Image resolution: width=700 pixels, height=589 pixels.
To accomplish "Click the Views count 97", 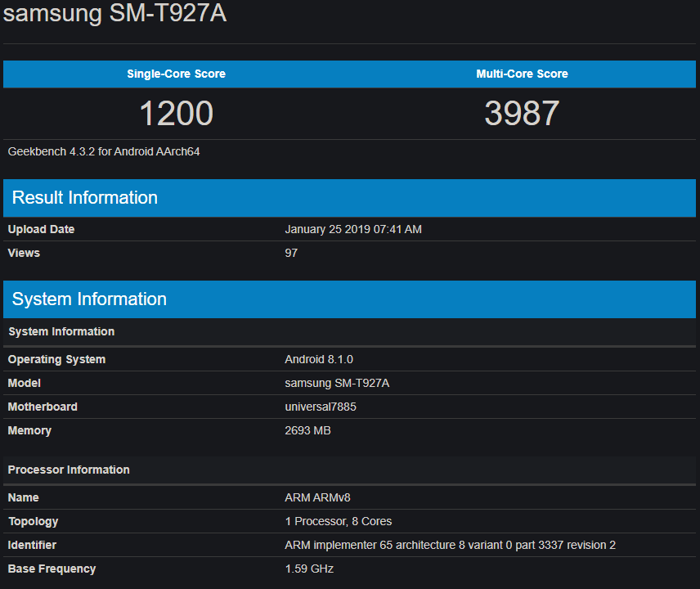I will 291,253.
